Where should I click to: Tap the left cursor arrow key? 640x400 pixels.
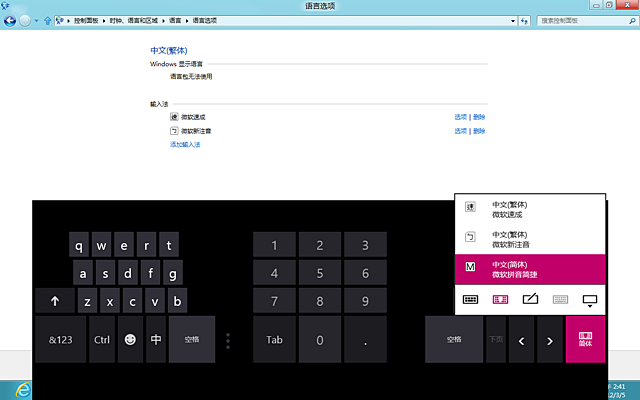[x=521, y=339]
